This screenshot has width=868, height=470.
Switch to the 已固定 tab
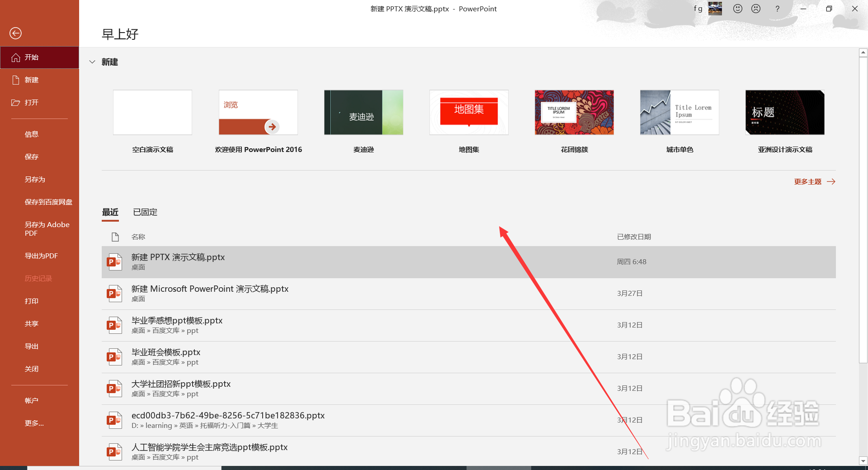click(145, 212)
